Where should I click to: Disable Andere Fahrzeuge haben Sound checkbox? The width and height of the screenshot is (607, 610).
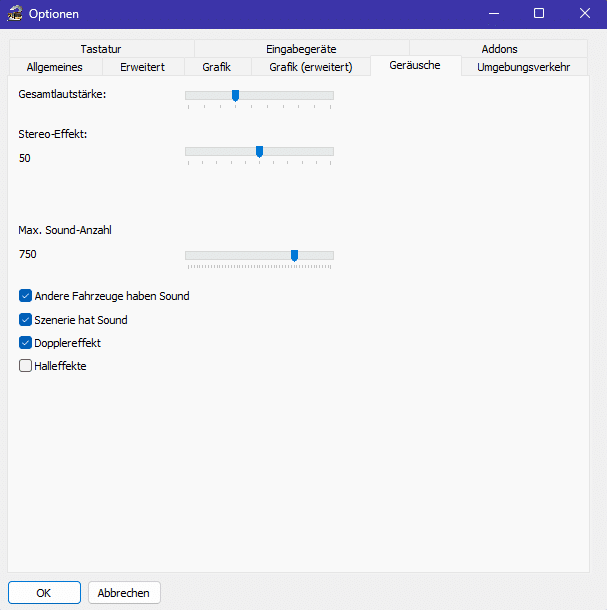[x=26, y=296]
